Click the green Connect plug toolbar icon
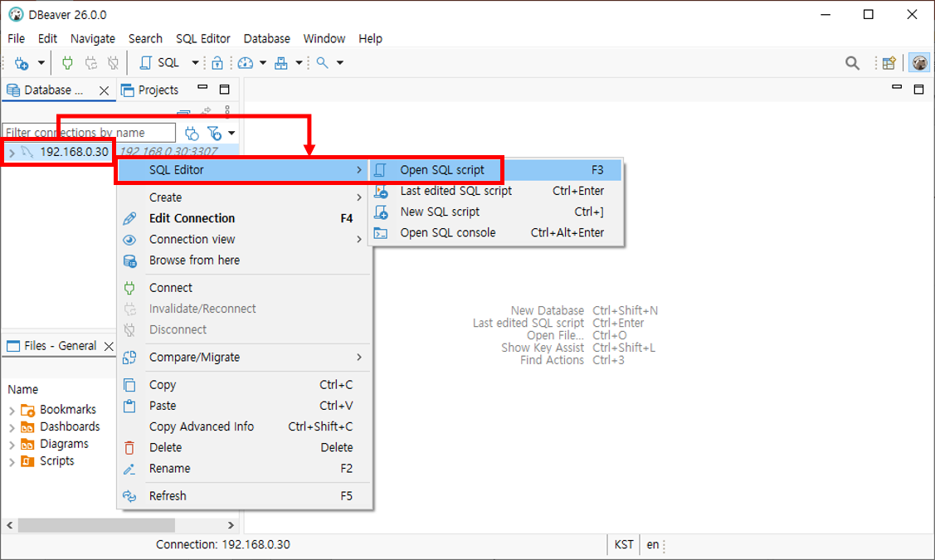 [x=67, y=62]
